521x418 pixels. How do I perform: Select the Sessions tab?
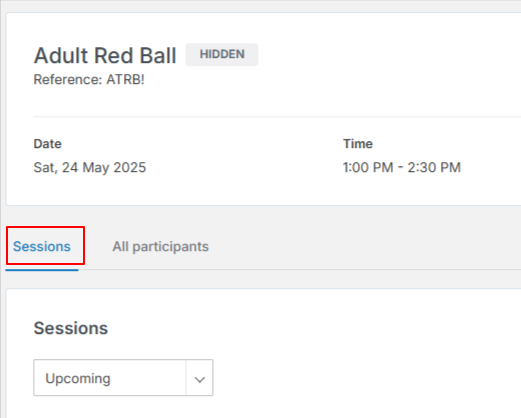click(42, 247)
